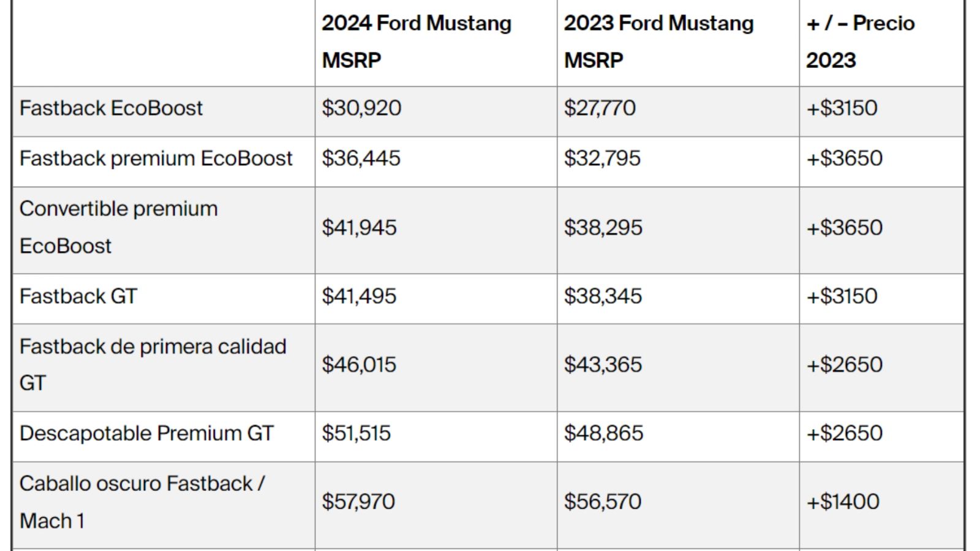Click the "Convertible premium EcoBoost" row label
Image resolution: width=980 pixels, height=551 pixels.
pyautogui.click(x=118, y=227)
